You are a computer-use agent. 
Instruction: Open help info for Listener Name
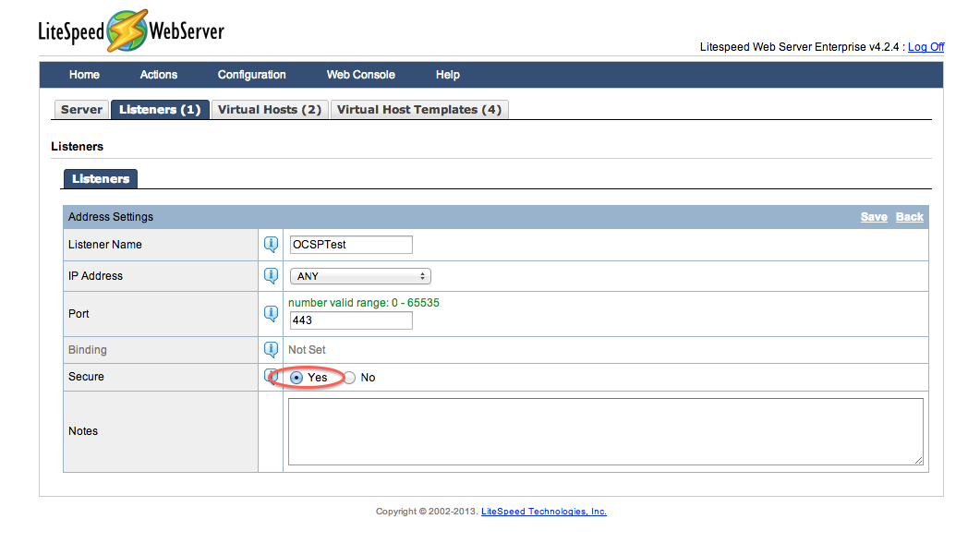click(271, 245)
